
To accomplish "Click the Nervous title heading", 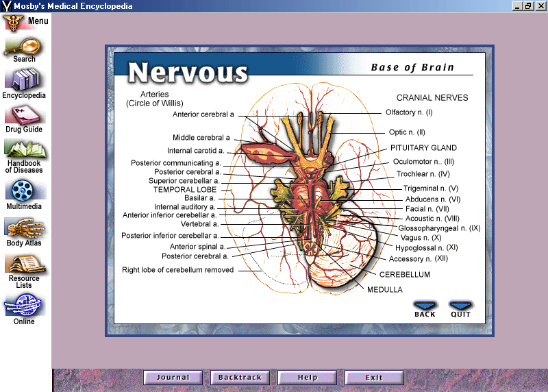I will pyautogui.click(x=188, y=72).
